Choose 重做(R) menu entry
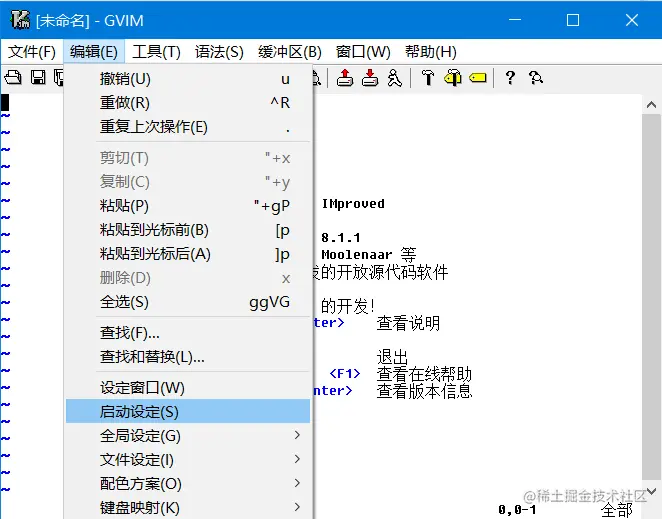Viewport: 662px width, 519px height. coord(188,103)
